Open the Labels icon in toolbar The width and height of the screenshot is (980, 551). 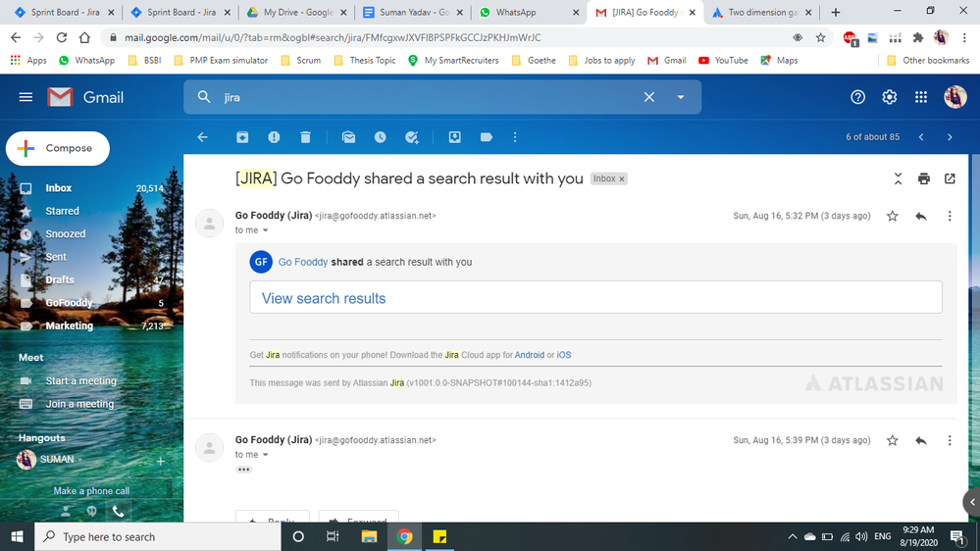tap(487, 137)
